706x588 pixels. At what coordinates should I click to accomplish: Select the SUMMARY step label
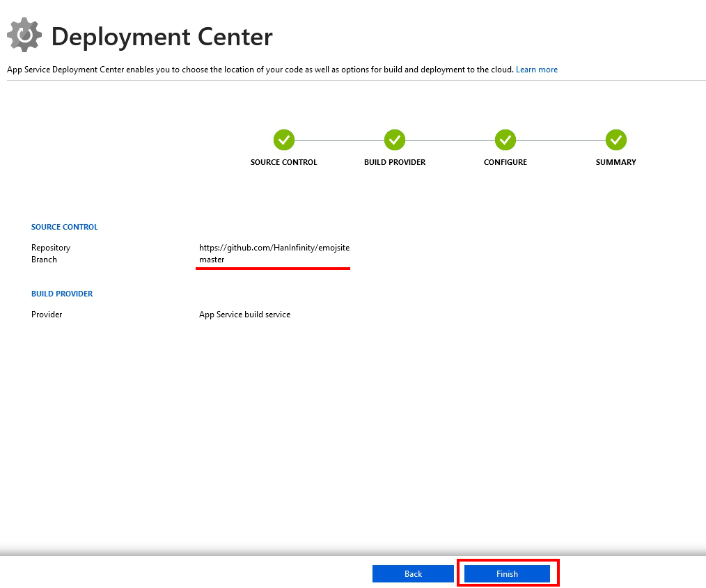(616, 162)
